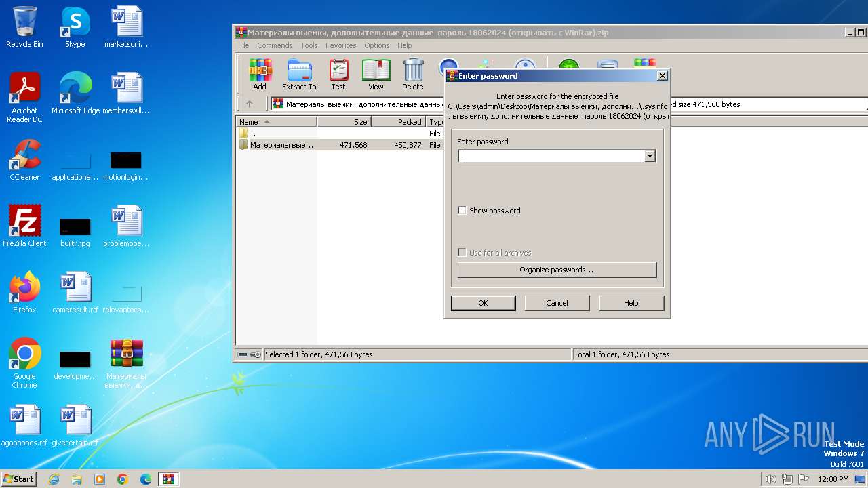Click the Cancel button
Viewport: 868px width, 488px height.
557,303
